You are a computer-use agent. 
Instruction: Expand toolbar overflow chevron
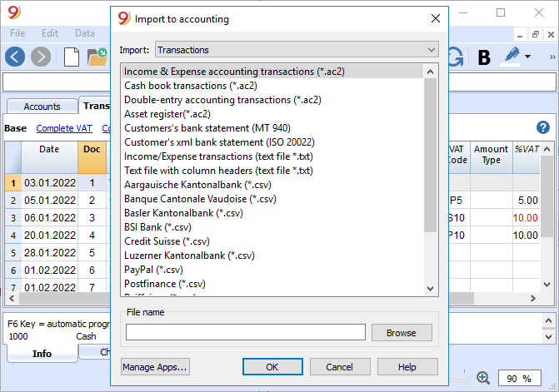(x=552, y=57)
